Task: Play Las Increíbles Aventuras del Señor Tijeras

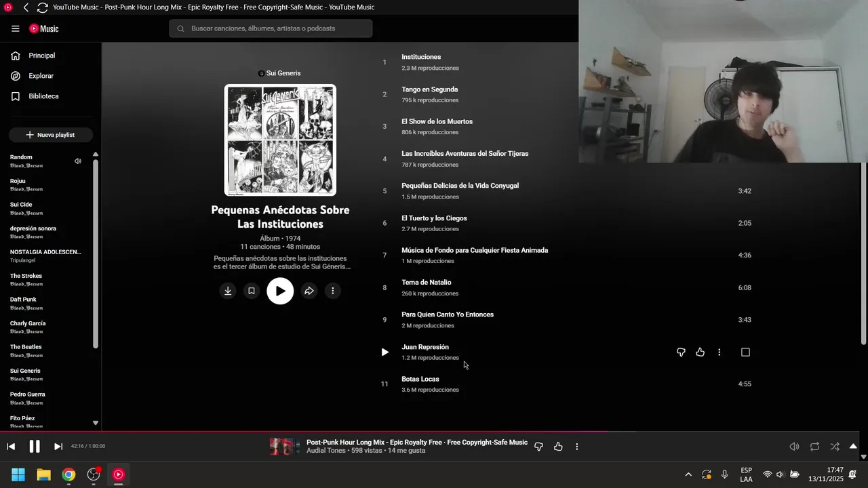Action: 465,154
